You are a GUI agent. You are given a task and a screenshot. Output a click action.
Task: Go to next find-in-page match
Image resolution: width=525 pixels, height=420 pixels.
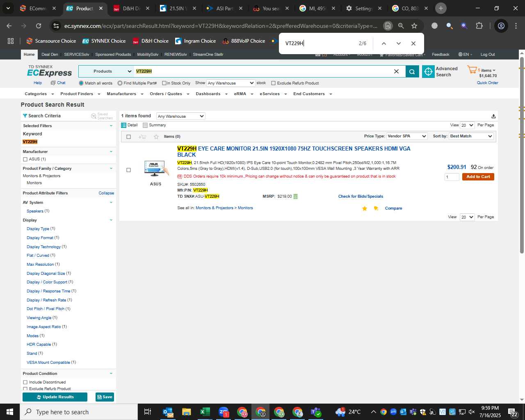[x=398, y=43]
